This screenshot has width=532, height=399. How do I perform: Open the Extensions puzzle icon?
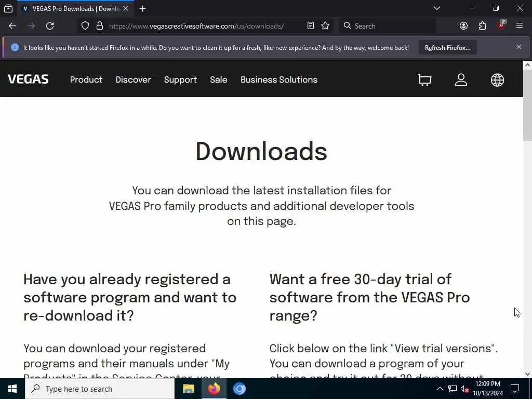click(x=482, y=26)
